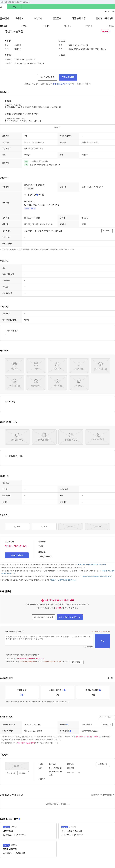Viewport: 115px width, 868px height.
Task: Click the 고용24 site logo
Action: [x=4, y=19]
